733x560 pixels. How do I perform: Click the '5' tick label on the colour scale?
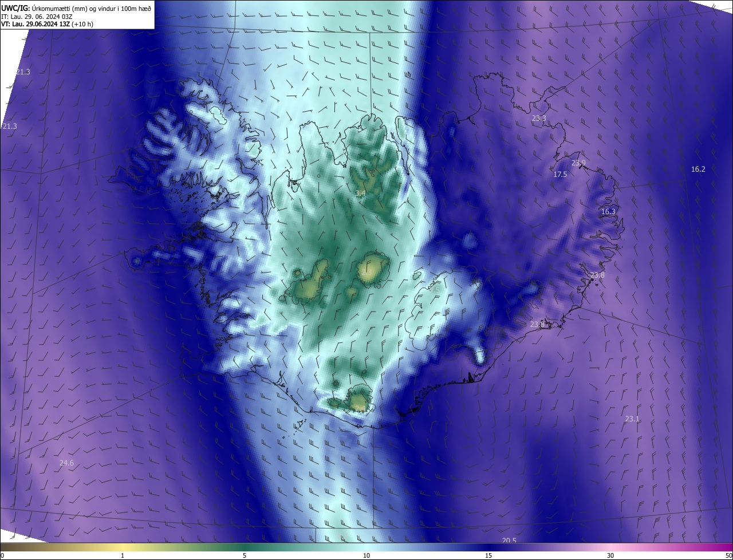(245, 555)
